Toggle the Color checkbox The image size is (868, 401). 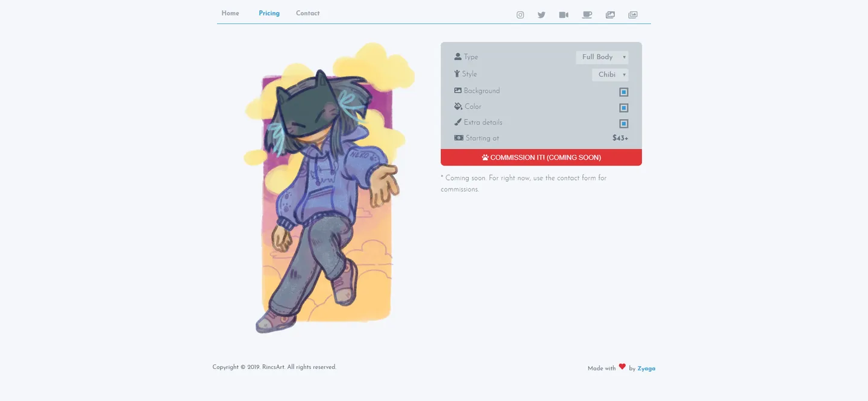(624, 108)
